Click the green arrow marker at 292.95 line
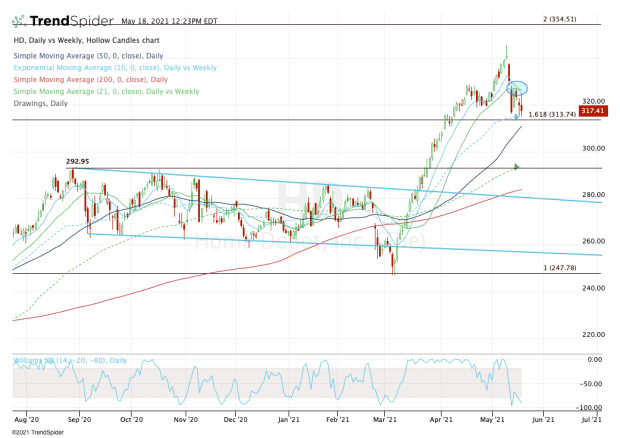The height and width of the screenshot is (438, 620). coord(516,167)
